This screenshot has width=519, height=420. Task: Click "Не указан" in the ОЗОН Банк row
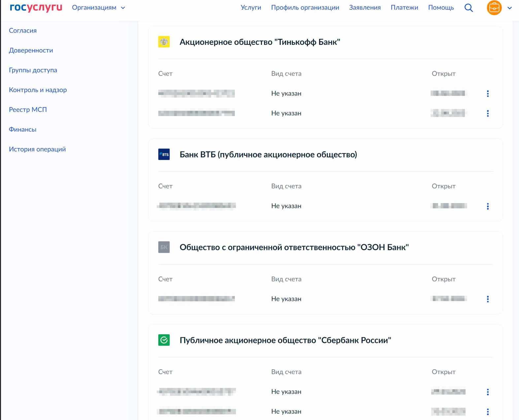tap(286, 299)
